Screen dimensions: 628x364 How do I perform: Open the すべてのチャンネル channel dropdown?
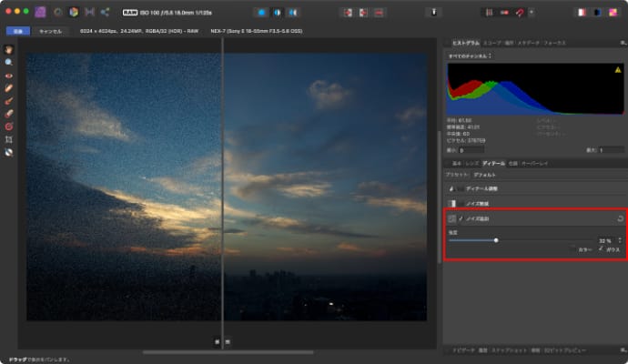coord(470,56)
